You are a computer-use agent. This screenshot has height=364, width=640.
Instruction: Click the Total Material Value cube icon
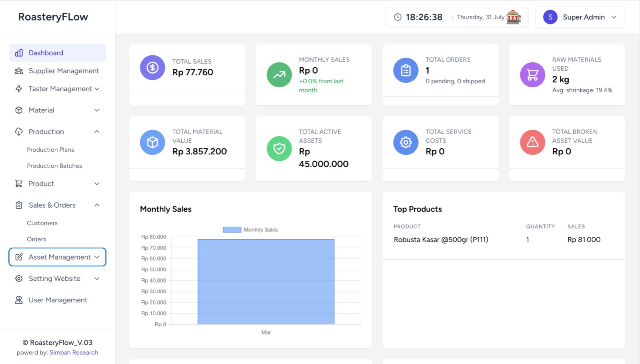[152, 142]
